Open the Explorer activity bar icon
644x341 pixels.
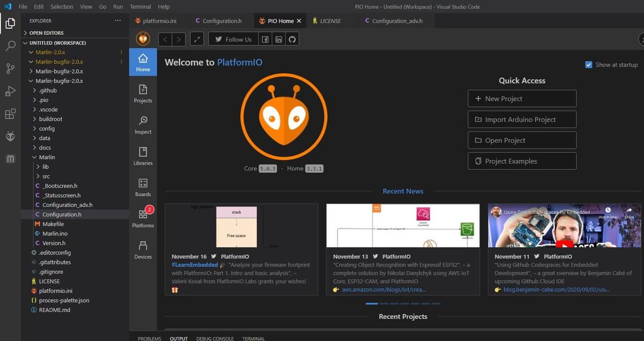pyautogui.click(x=10, y=23)
